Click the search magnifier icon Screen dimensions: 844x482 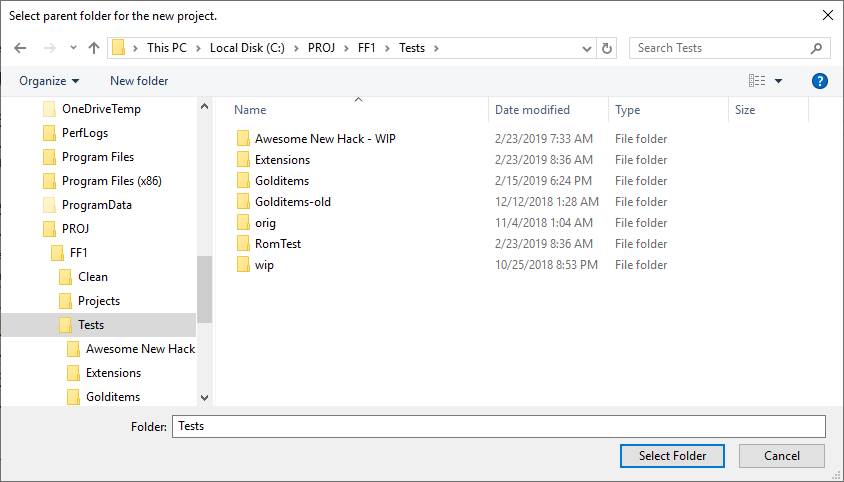pos(816,48)
